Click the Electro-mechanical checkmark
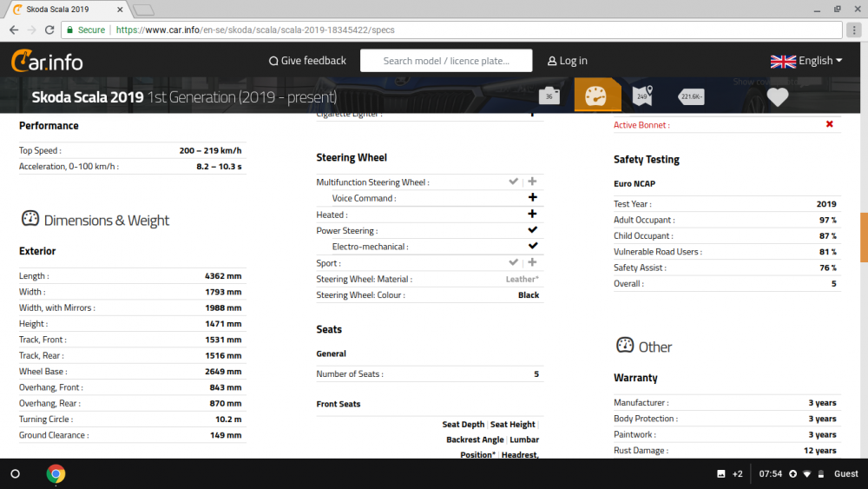868x489 pixels. coord(533,246)
